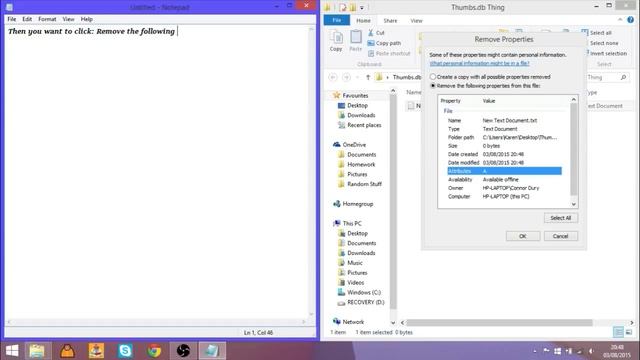
Task: Go up one folder level arrow
Action: (x=368, y=77)
